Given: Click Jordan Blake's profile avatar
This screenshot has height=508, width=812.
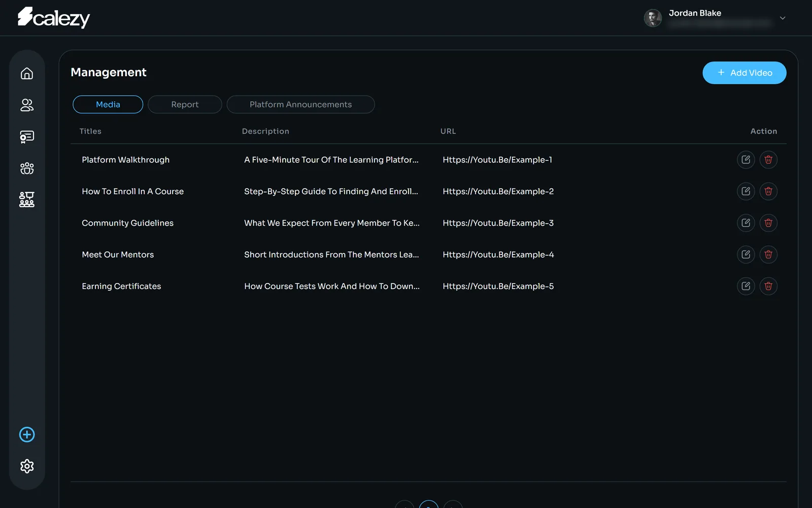Looking at the screenshot, I should [x=653, y=18].
